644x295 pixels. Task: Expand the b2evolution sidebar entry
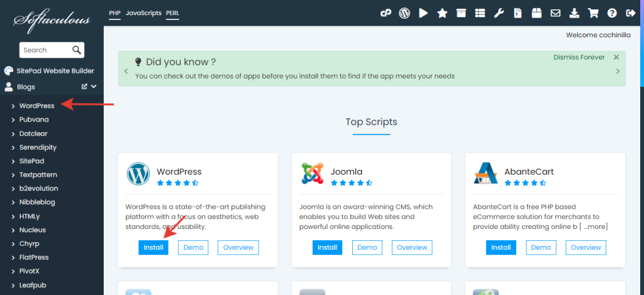tap(14, 189)
